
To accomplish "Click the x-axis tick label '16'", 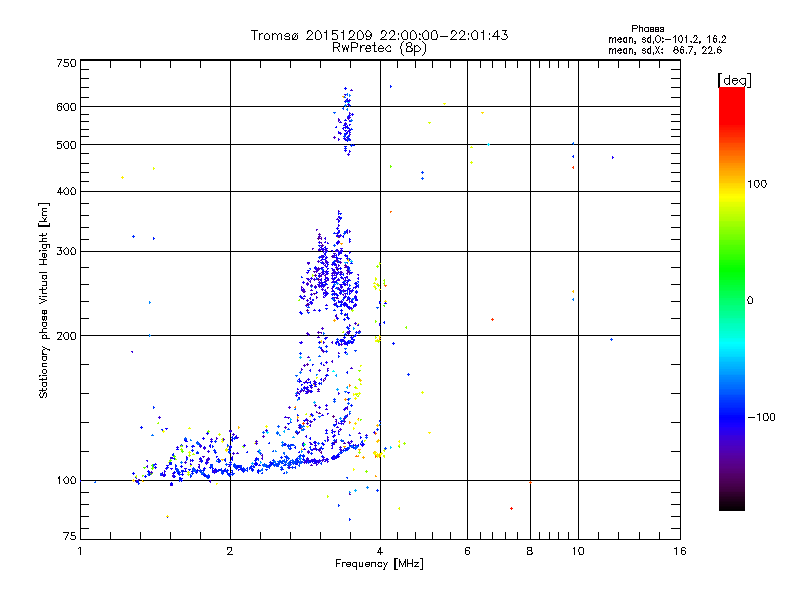I will (x=680, y=551).
